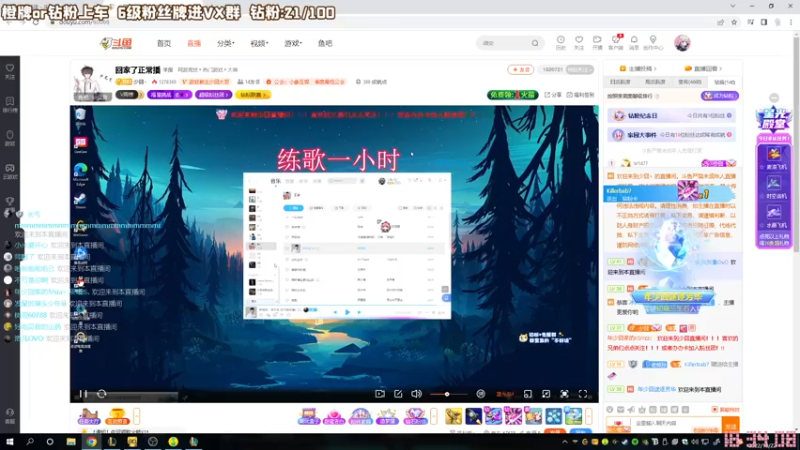800x450 pixels.
Task: Switch to the 直播 nav tab
Action: 194,43
